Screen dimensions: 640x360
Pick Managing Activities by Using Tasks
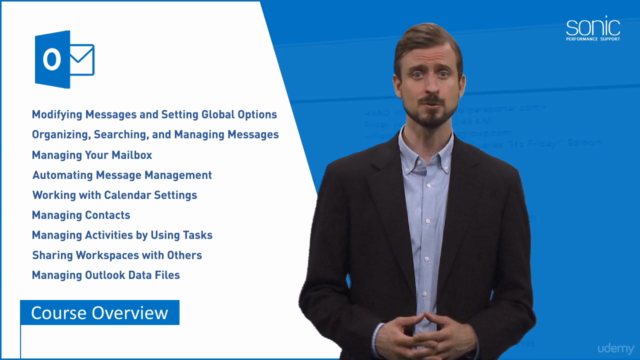coord(122,235)
